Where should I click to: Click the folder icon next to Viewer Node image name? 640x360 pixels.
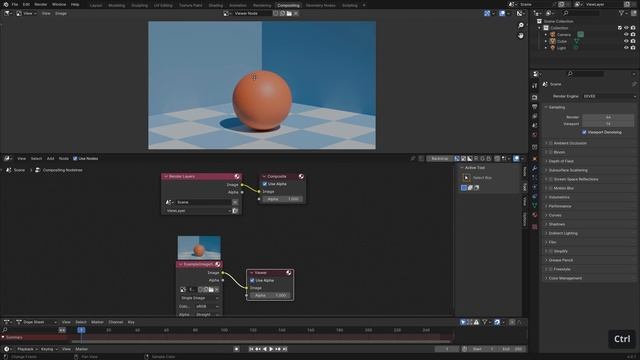(289, 13)
